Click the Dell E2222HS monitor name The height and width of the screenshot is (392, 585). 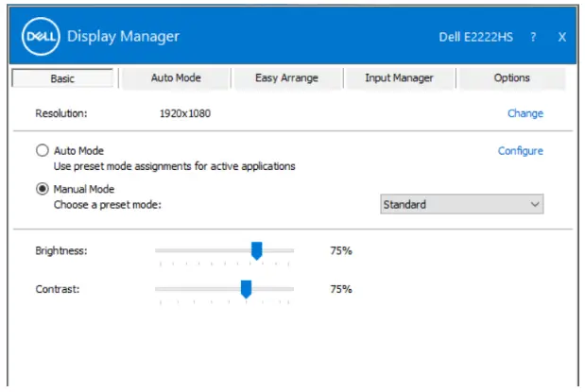click(x=475, y=37)
